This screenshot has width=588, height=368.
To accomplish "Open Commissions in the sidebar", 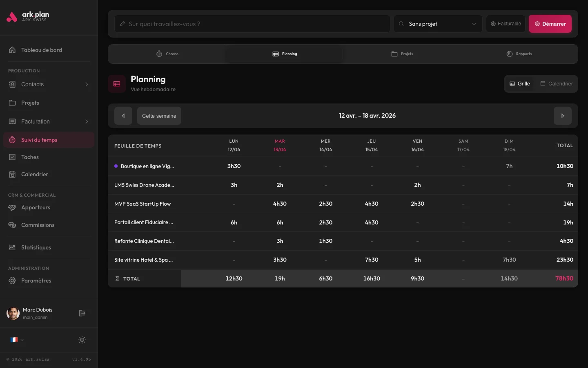I will click(38, 225).
